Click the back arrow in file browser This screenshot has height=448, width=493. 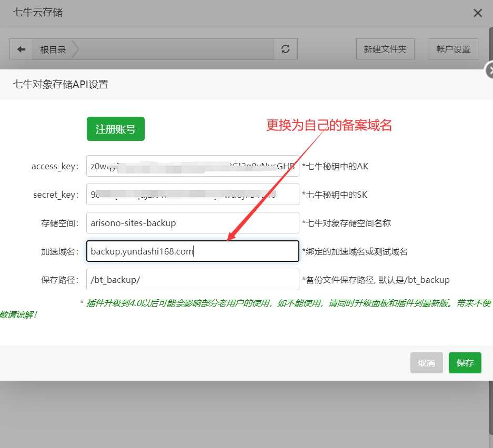point(22,49)
